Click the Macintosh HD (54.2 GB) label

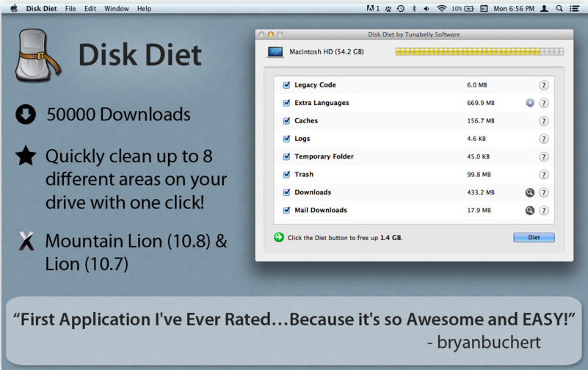coord(326,51)
